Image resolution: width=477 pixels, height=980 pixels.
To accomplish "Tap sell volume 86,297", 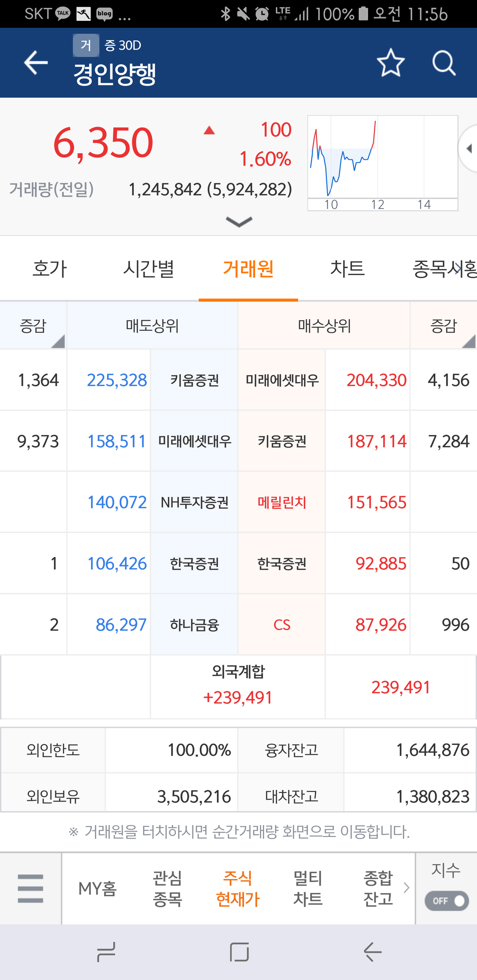I will 121,625.
